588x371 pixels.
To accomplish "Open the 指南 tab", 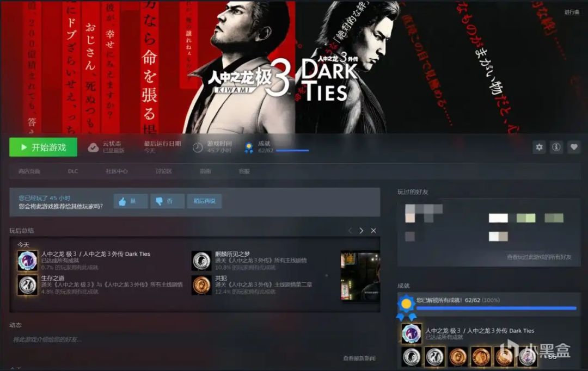I will coord(205,171).
